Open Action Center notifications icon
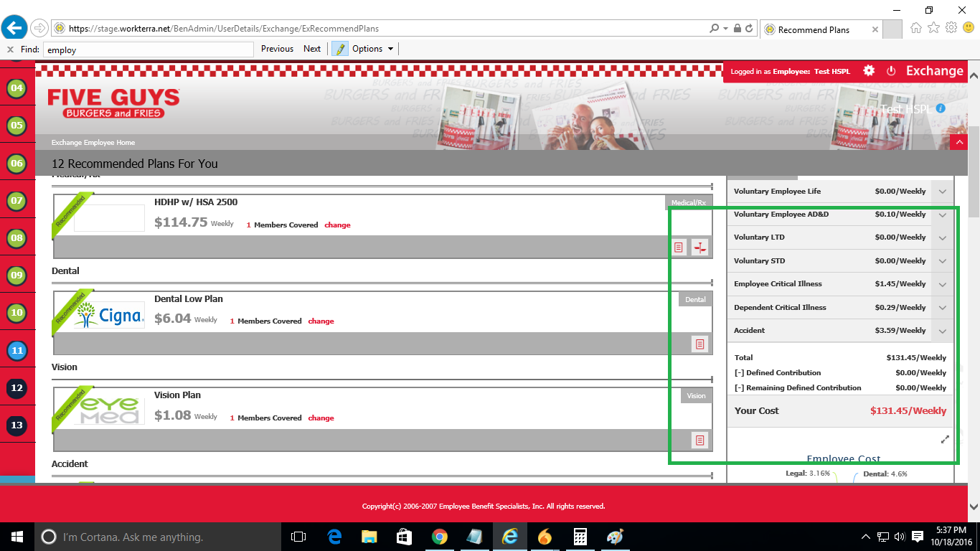Viewport: 980px width, 551px height. pyautogui.click(x=917, y=537)
